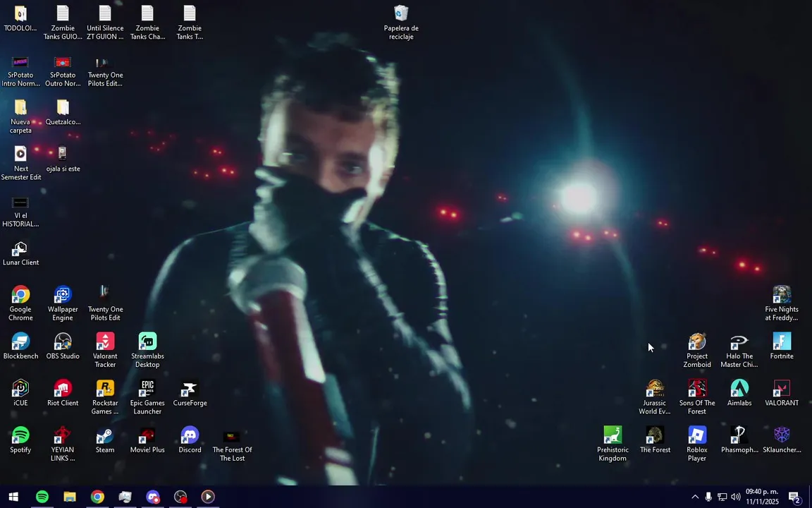812x508 pixels.
Task: Select the Zombie Tanks T... document
Action: (x=190, y=23)
